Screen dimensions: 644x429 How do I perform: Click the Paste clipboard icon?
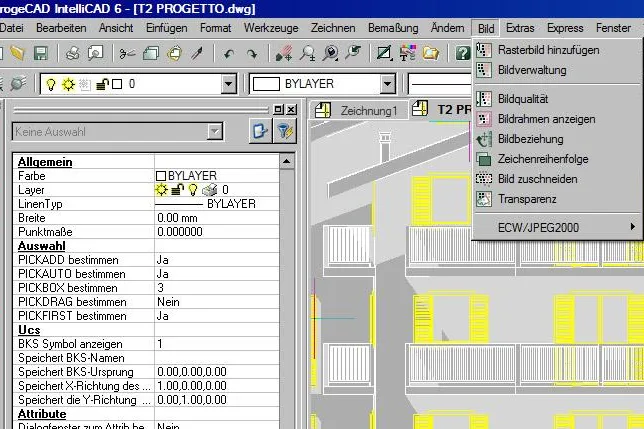click(175, 53)
